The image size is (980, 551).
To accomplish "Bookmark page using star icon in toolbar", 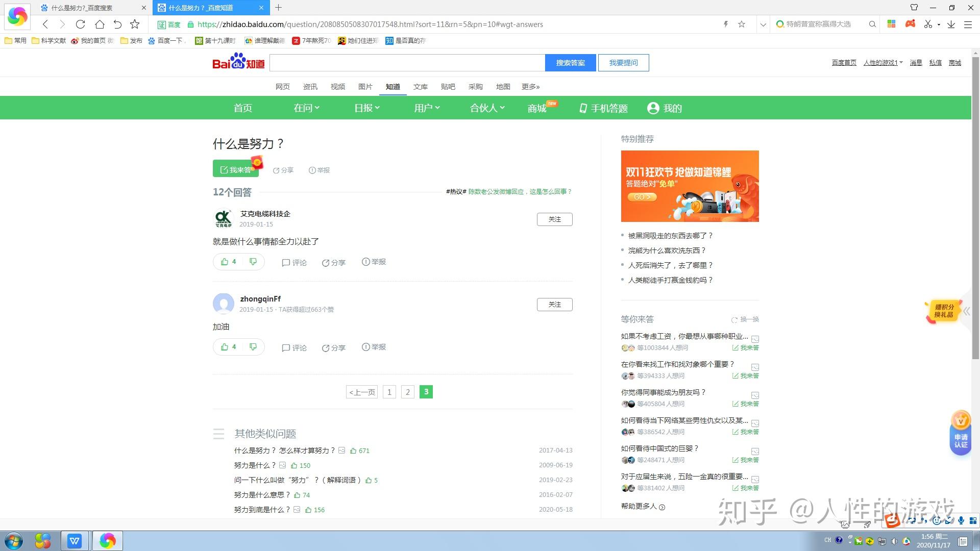I will (x=135, y=24).
